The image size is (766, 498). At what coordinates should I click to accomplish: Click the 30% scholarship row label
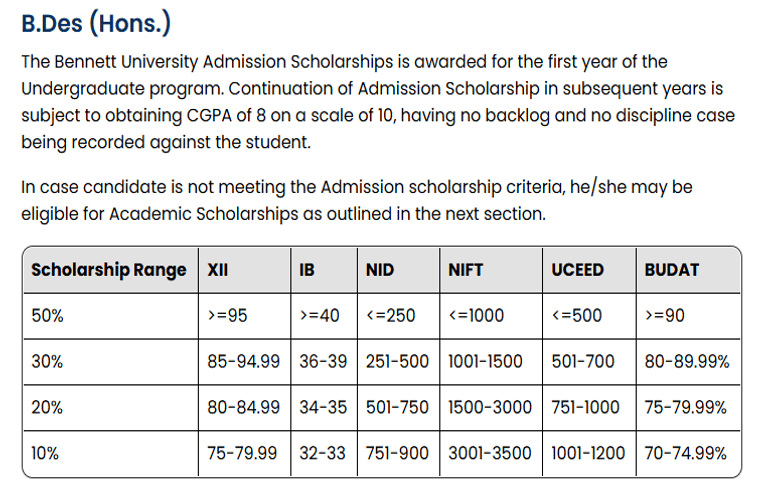pos(46,362)
